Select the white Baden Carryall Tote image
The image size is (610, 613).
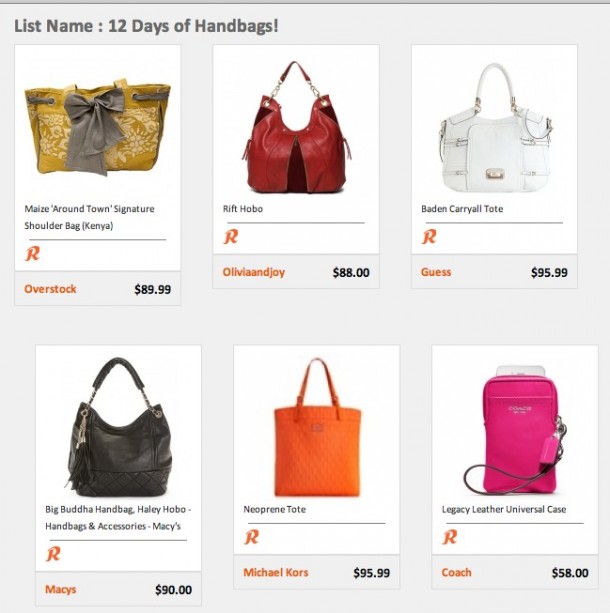tap(495, 128)
